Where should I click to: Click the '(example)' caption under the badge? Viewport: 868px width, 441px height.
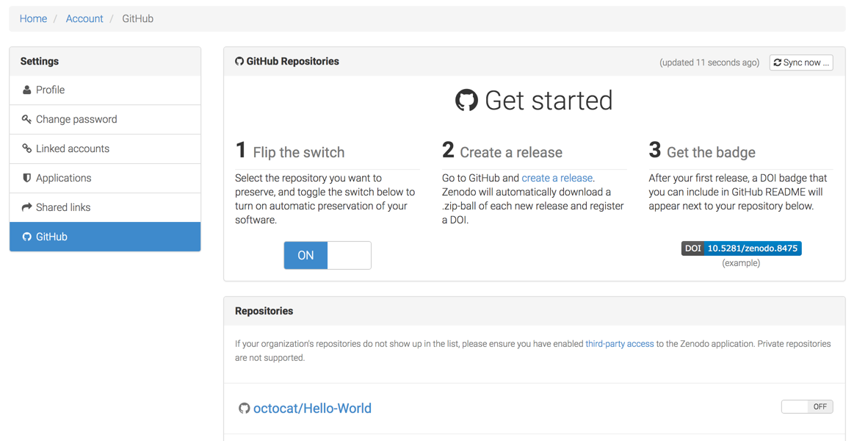click(x=741, y=263)
